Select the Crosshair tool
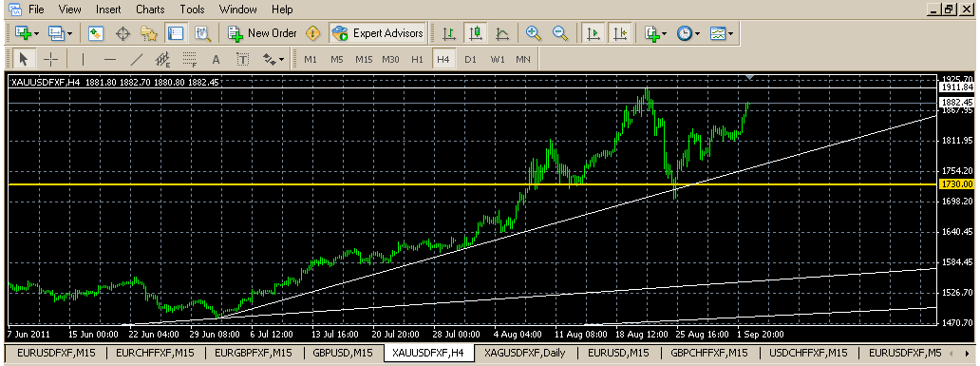This screenshot has height=366, width=980. click(51, 60)
